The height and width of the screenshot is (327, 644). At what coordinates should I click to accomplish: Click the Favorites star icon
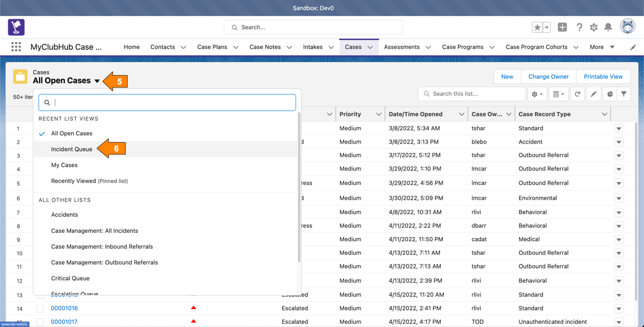click(537, 27)
